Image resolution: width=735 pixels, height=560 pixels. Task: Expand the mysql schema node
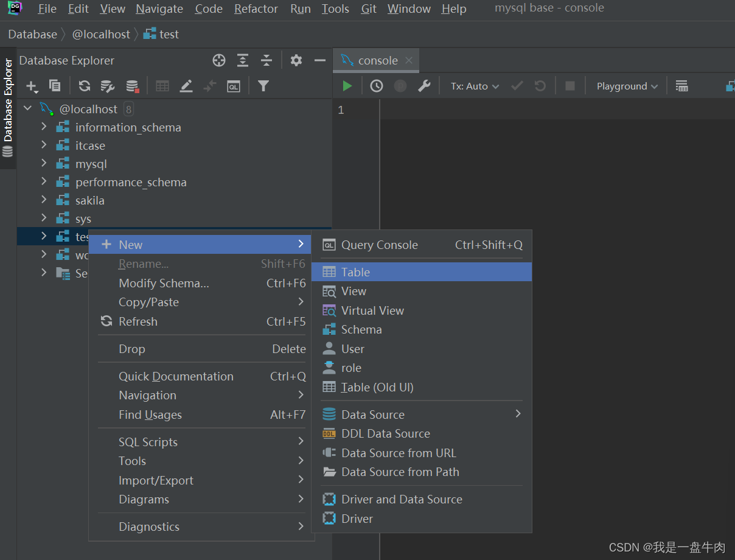tap(44, 163)
